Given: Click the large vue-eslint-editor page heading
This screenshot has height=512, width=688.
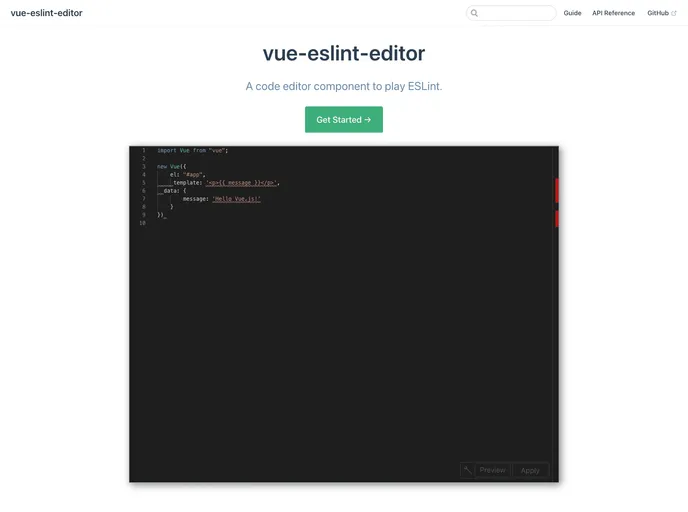Looking at the screenshot, I should tap(344, 54).
